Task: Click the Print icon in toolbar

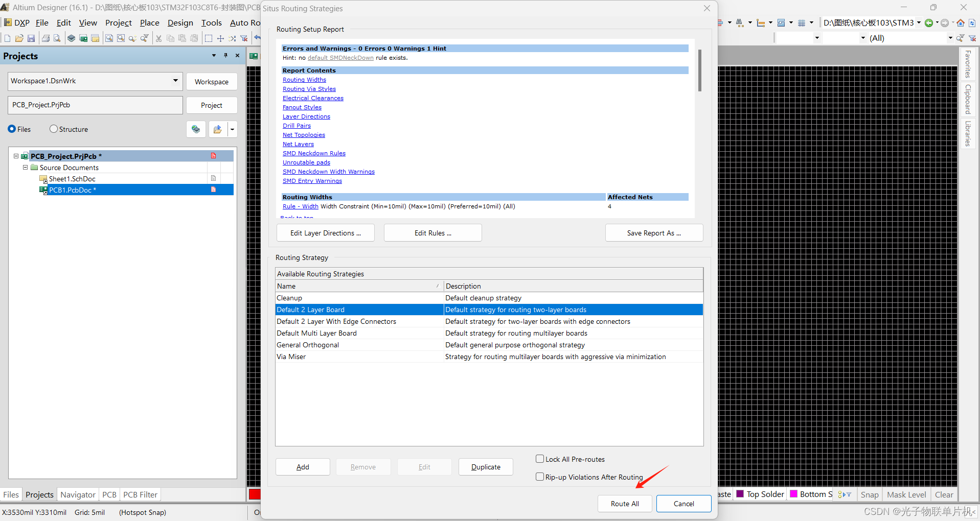Action: 45,38
